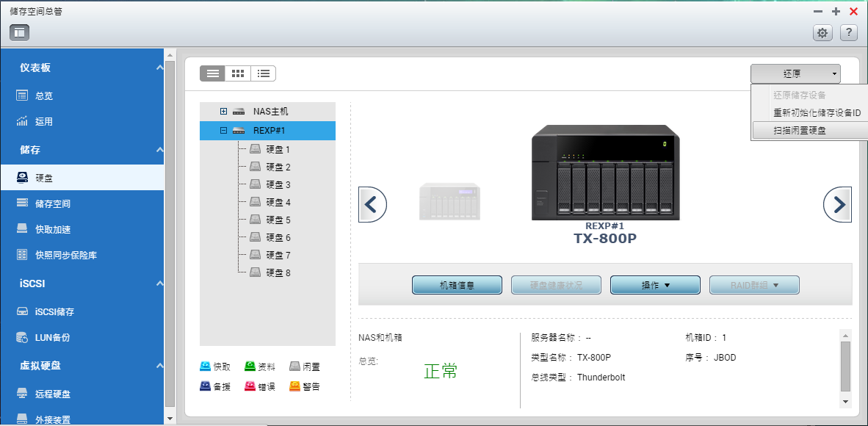Click the sidebar scrollbar up arrow
Image resolution: width=868 pixels, height=426 pixels.
point(170,55)
